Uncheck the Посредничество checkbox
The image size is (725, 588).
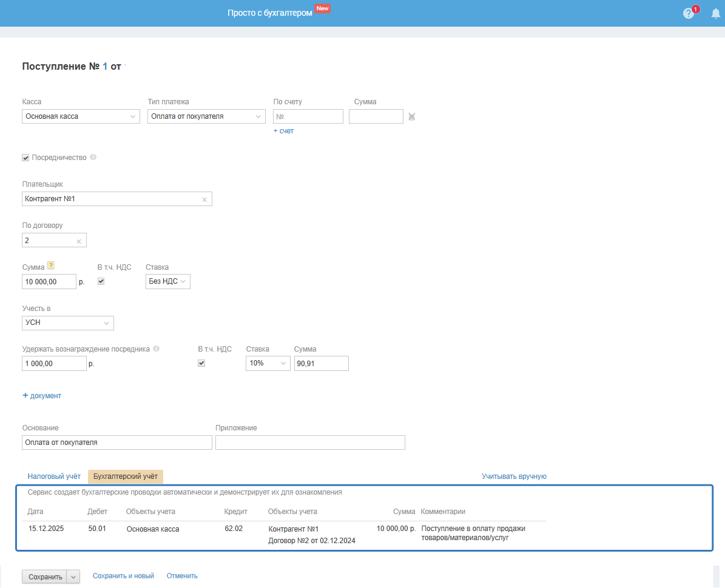(25, 158)
